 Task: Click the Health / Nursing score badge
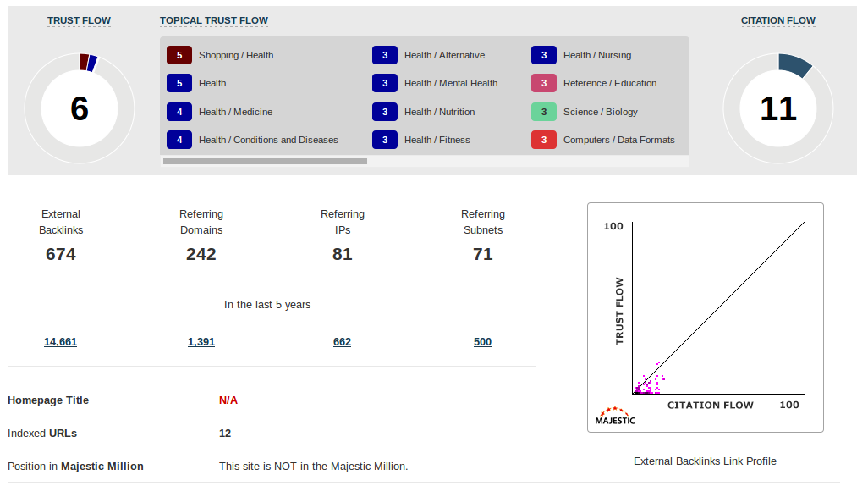coord(544,55)
